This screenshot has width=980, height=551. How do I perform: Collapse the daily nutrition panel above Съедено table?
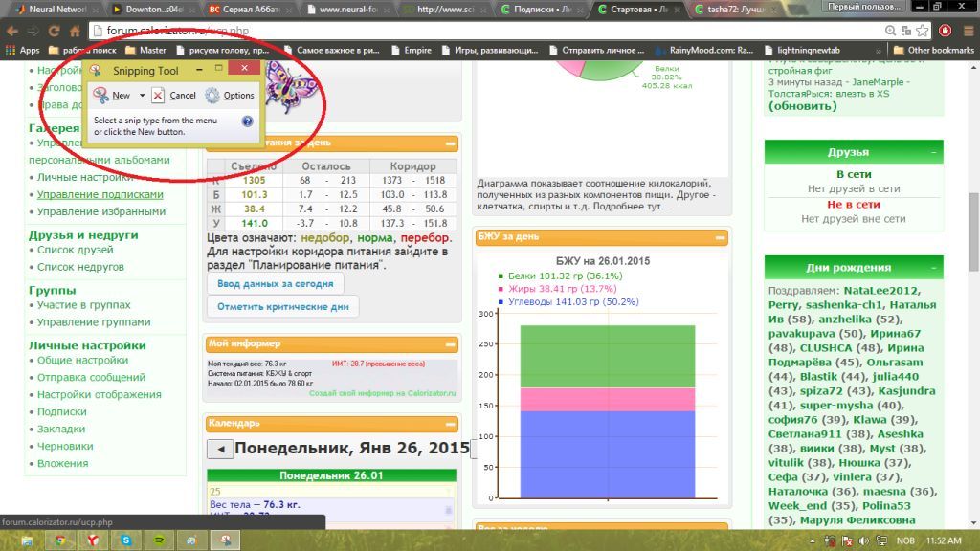click(x=450, y=143)
